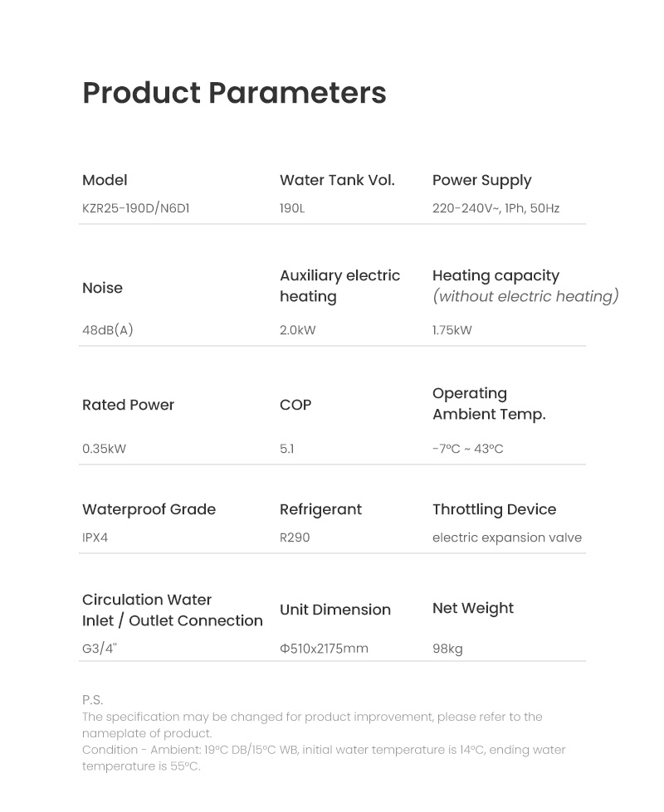Click the Auxiliary electric heating label

[x=339, y=286]
